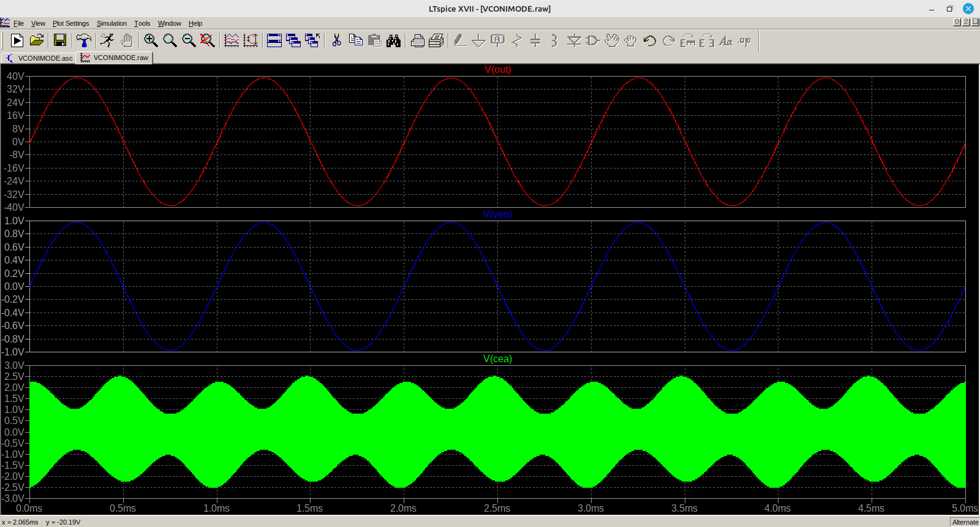The image size is (980, 527).
Task: Click the binoculars Find icon
Action: (393, 40)
